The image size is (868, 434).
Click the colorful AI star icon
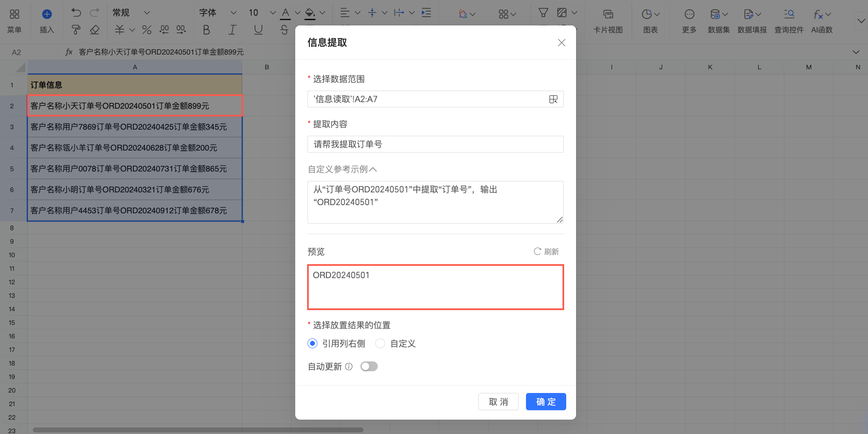[463, 14]
